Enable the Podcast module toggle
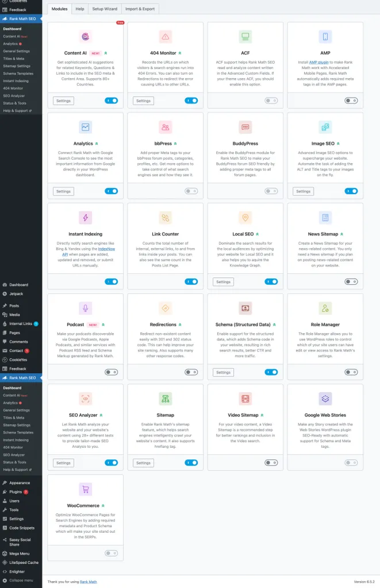This screenshot has height=588, width=380. tap(111, 372)
